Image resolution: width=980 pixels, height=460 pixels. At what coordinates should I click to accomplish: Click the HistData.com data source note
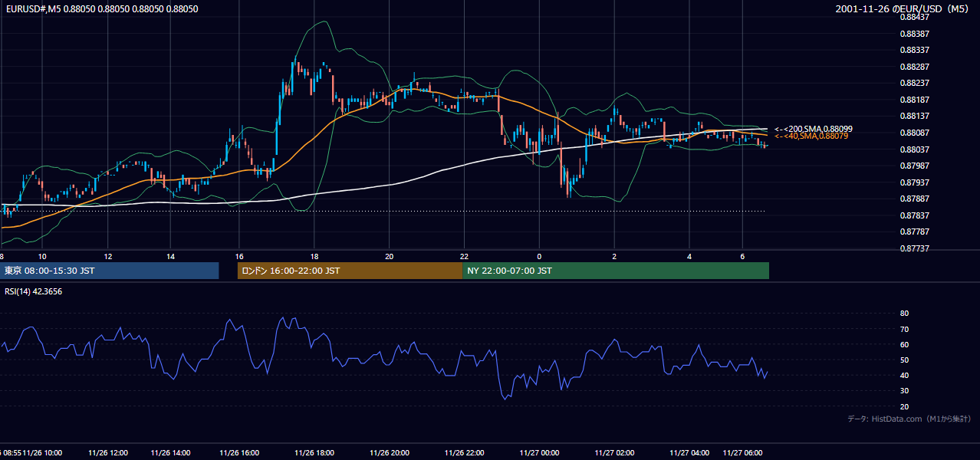coord(909,419)
